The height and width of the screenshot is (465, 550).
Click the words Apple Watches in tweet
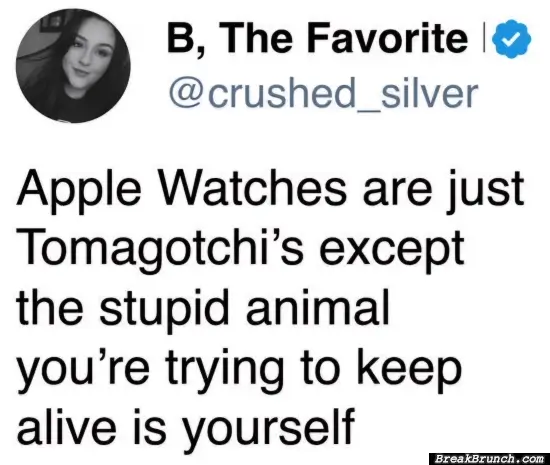(182, 191)
